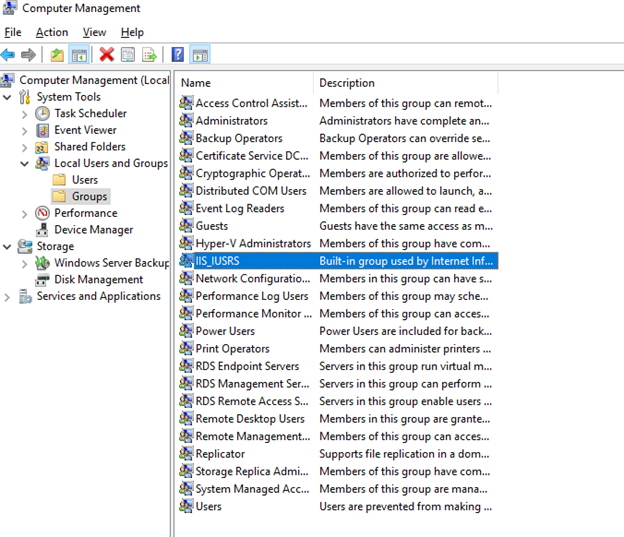
Task: Expand the Performance node
Action: (x=24, y=214)
